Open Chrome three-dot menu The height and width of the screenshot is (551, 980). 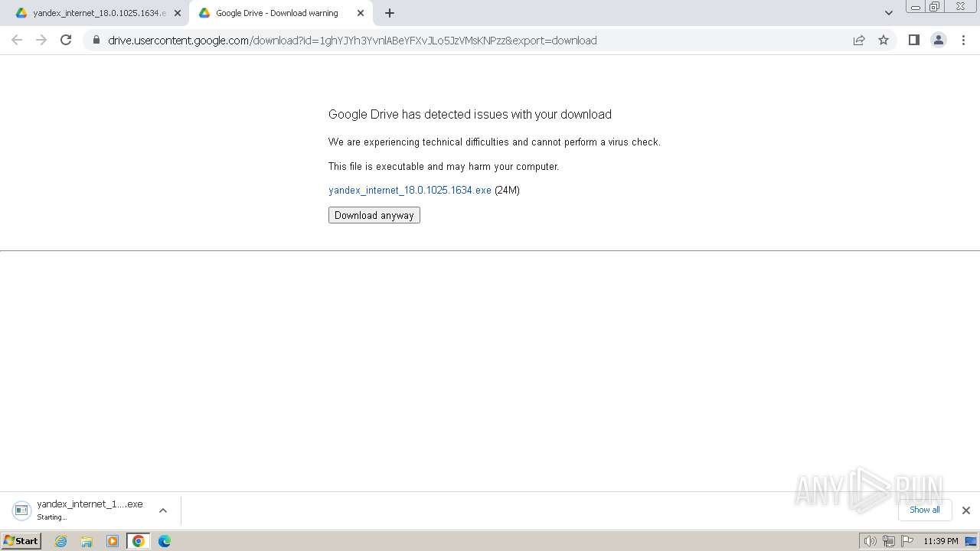click(964, 40)
